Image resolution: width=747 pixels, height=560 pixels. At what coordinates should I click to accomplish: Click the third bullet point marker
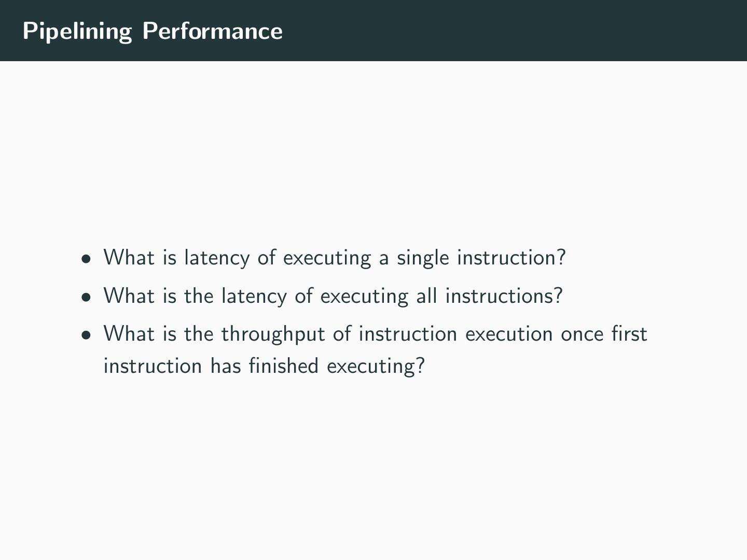(86, 334)
